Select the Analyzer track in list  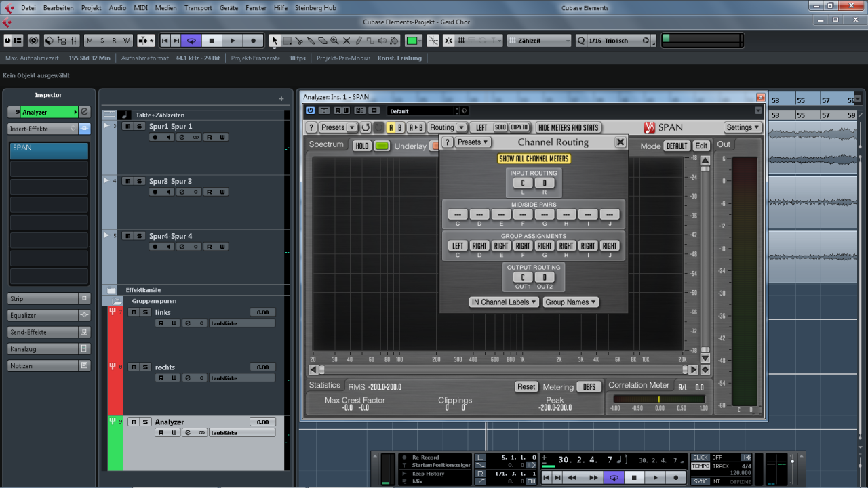coord(170,422)
